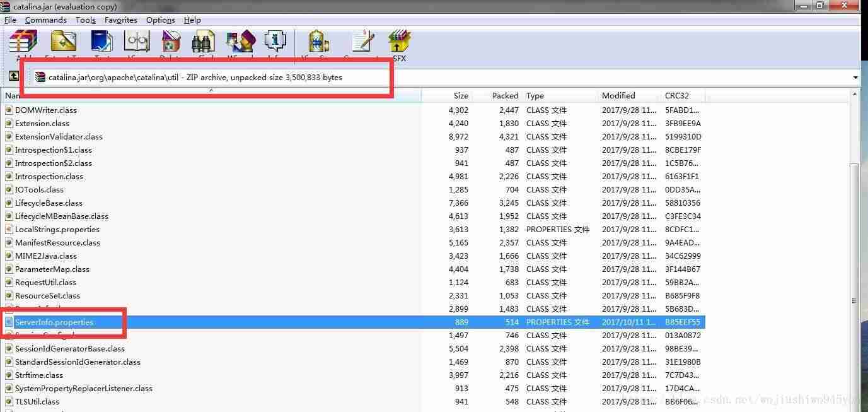The image size is (868, 412).
Task: Click the Find binoculars toolbar icon
Action: click(x=204, y=43)
